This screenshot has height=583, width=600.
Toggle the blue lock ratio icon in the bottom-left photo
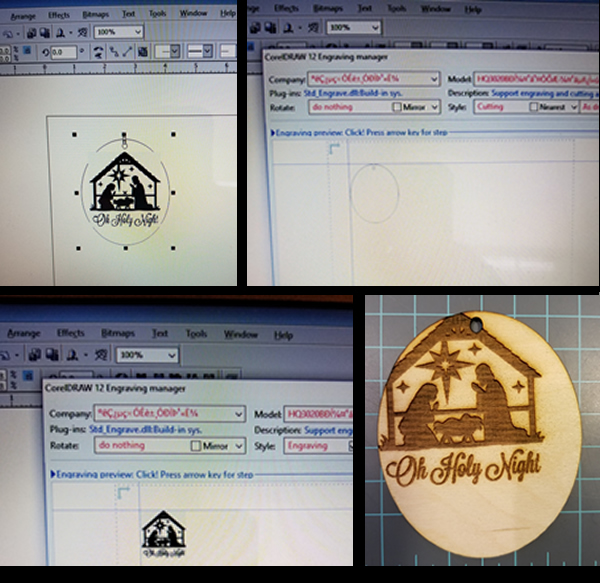coord(28,376)
